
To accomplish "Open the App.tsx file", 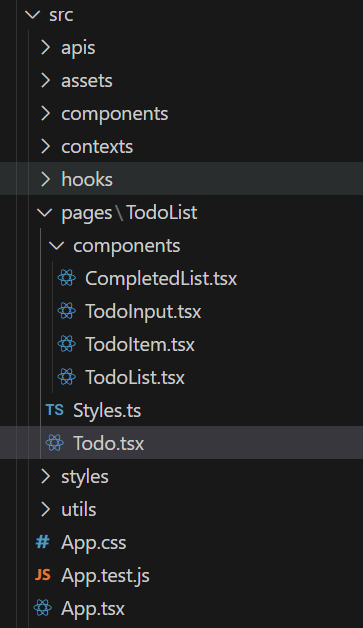I will [x=93, y=609].
